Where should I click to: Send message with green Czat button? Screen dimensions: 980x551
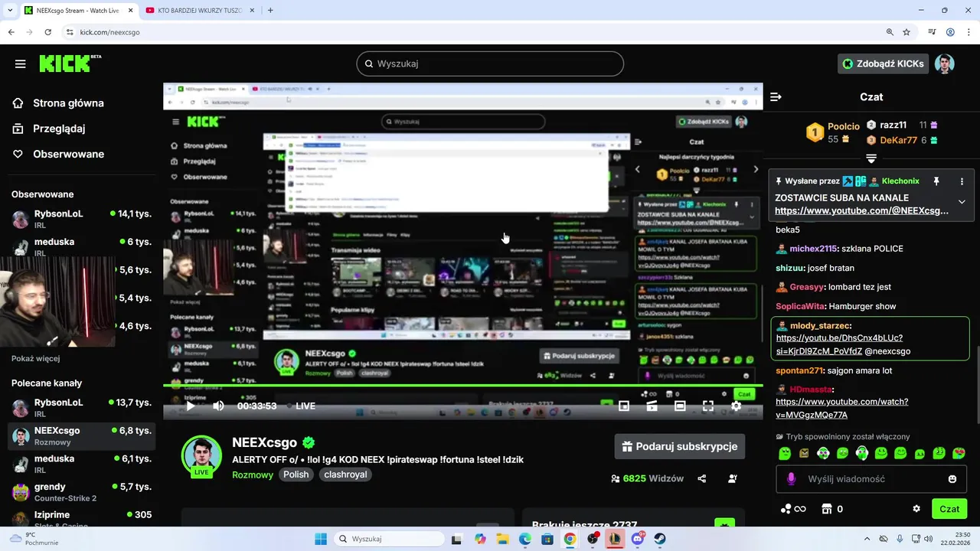pos(949,509)
